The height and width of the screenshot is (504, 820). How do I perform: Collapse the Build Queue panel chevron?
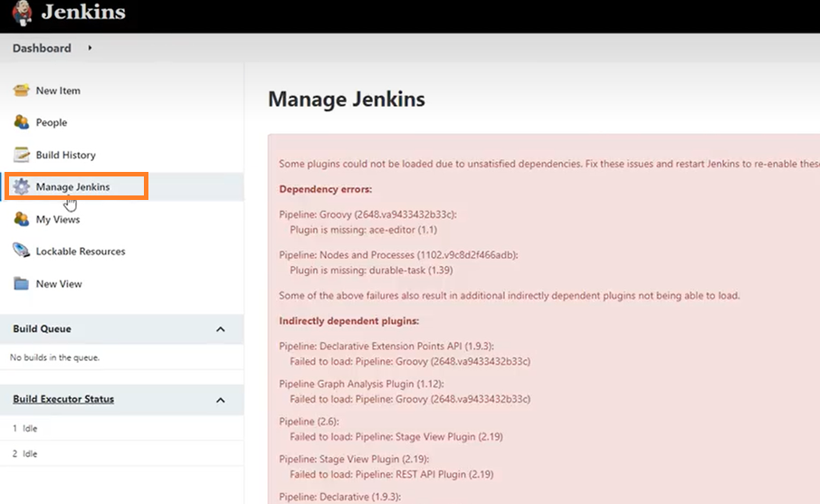221,329
